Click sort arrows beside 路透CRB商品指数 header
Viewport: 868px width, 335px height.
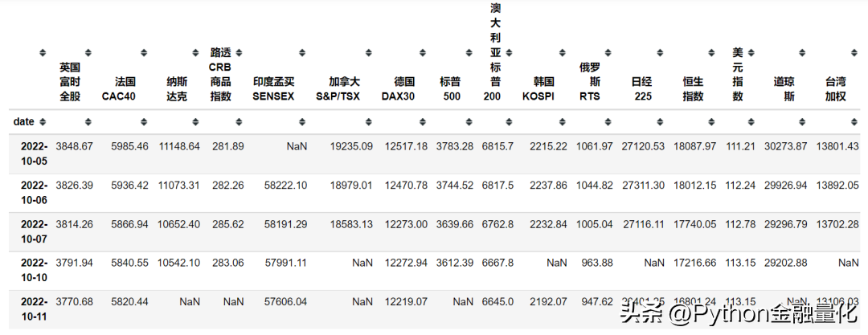239,53
